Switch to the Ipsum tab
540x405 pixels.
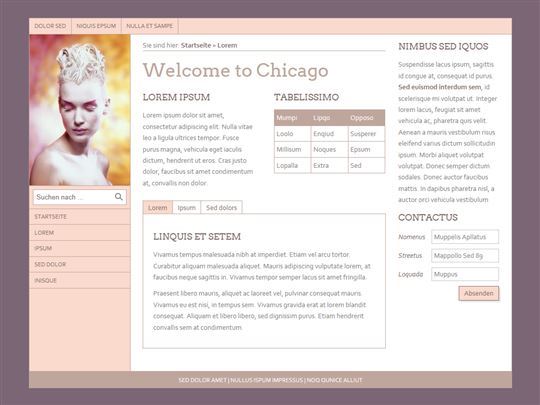coord(187,208)
